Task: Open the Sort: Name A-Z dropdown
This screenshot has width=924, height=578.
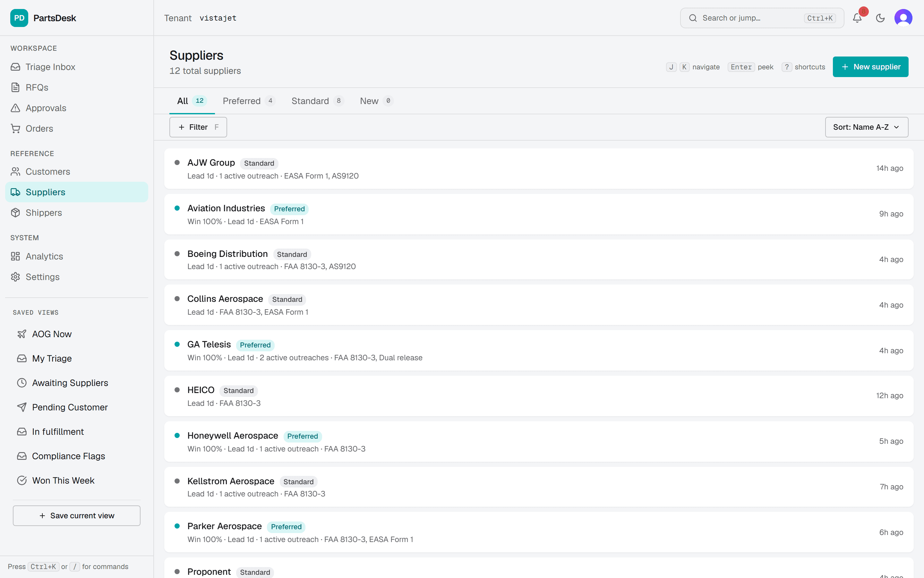Action: click(x=867, y=127)
